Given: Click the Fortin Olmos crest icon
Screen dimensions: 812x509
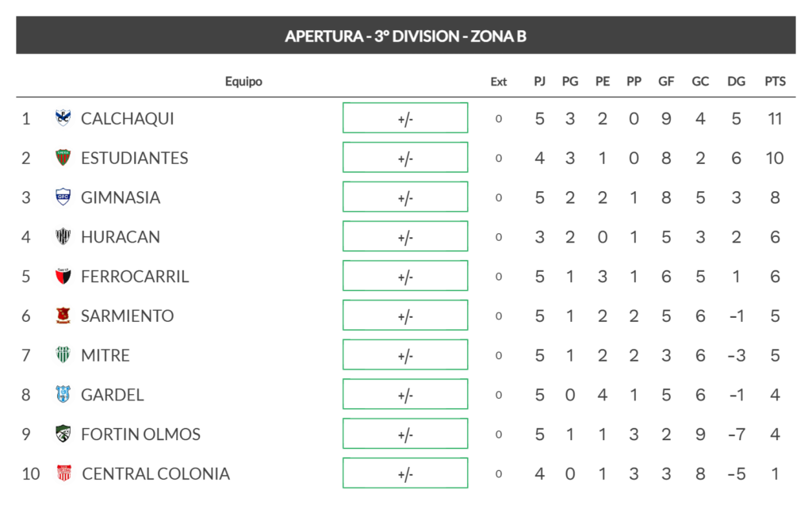Looking at the screenshot, I should click(63, 434).
